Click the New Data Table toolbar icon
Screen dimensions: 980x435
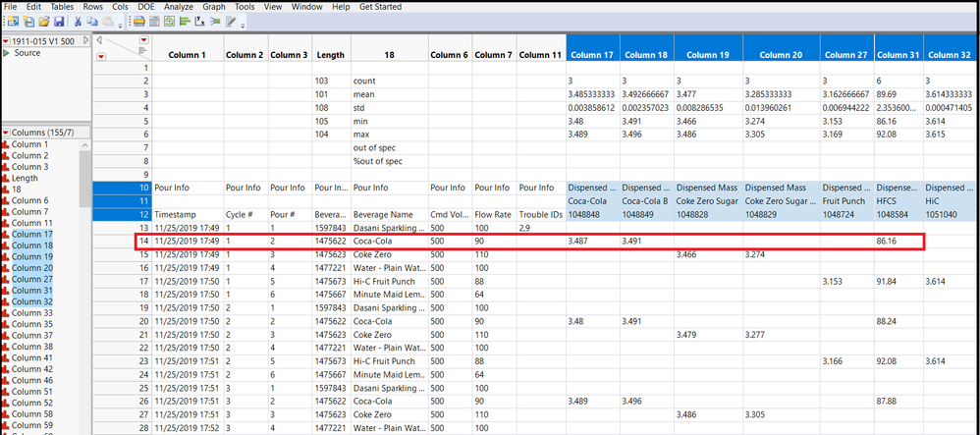click(x=11, y=21)
